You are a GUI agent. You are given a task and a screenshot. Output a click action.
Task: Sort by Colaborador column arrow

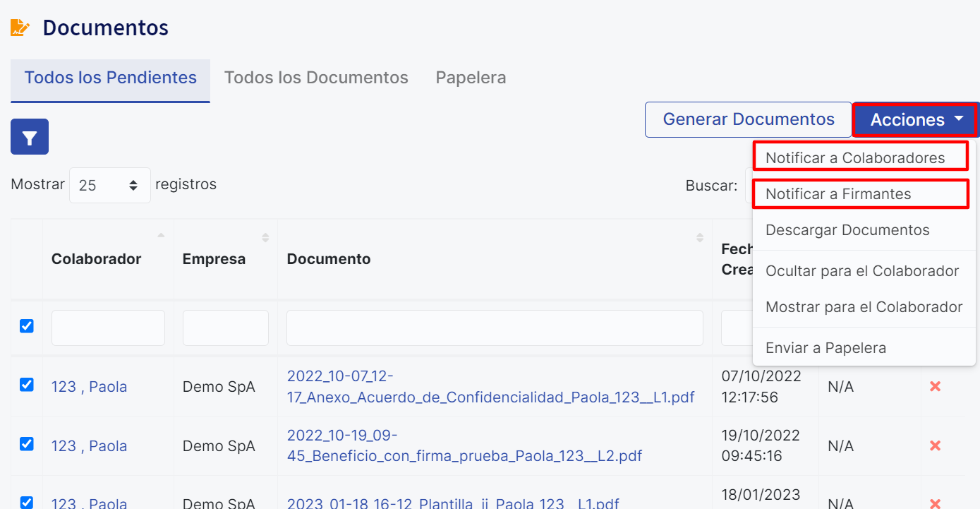pyautogui.click(x=161, y=236)
